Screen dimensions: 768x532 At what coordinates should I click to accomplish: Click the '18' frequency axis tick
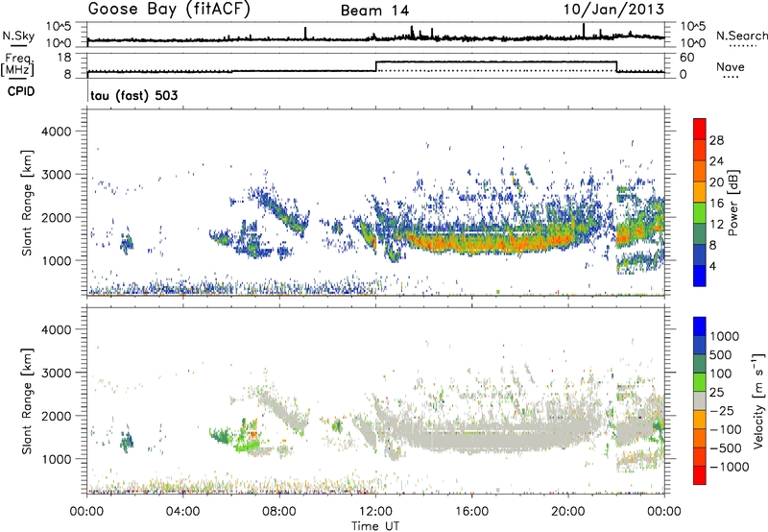pyautogui.click(x=64, y=58)
